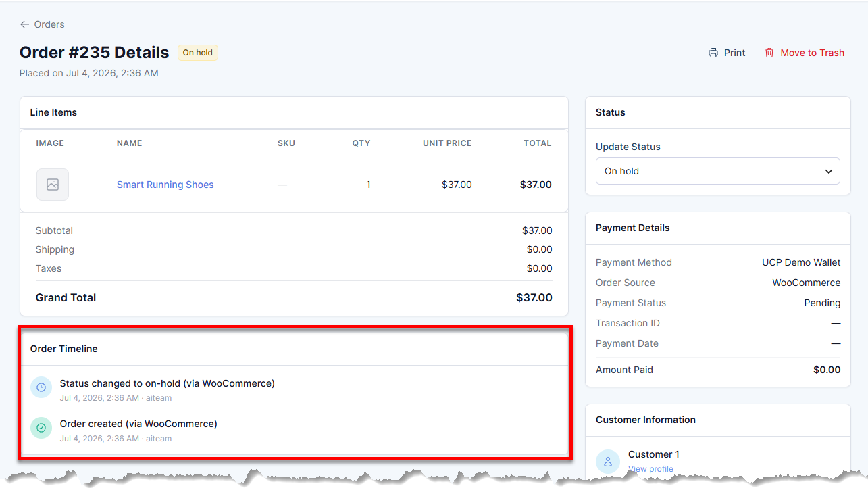Click the Placed on Jul 4, 2026 timestamp
This screenshot has width=868, height=488.
coord(89,73)
